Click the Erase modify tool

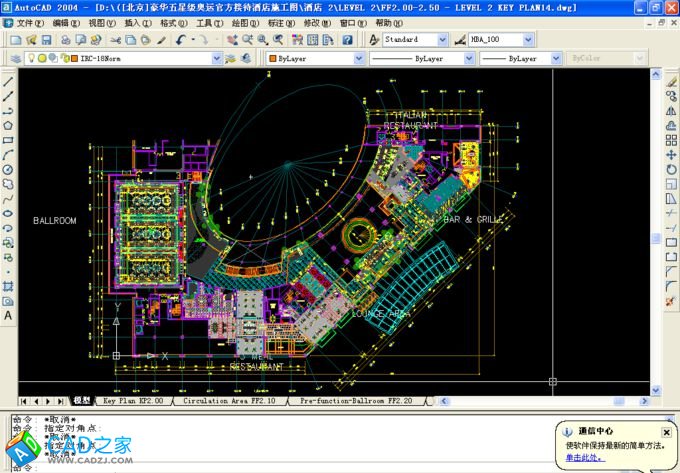(671, 81)
